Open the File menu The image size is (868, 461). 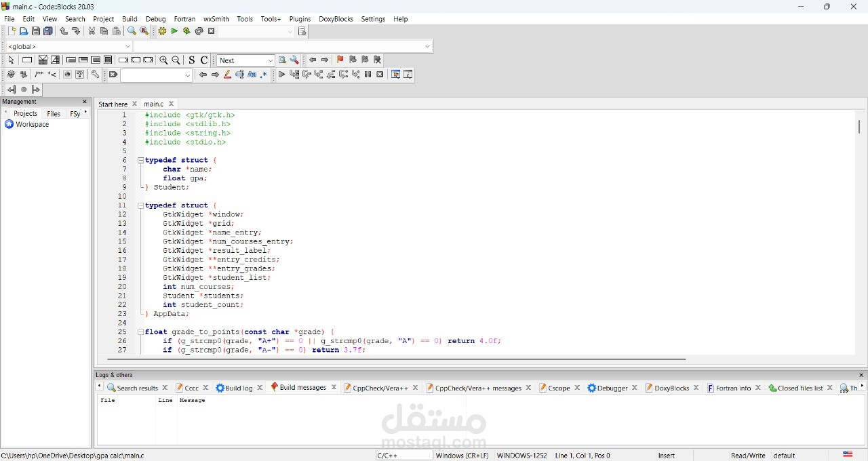9,19
